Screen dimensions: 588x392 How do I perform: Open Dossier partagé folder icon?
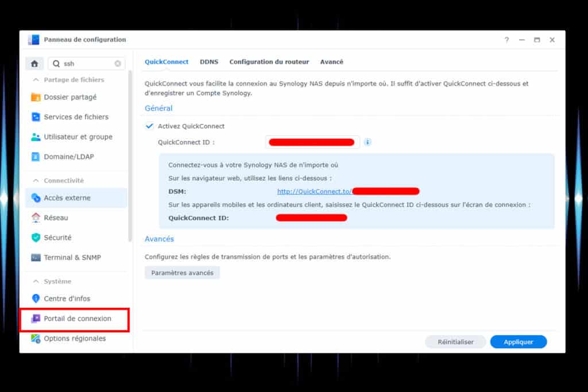click(x=36, y=97)
